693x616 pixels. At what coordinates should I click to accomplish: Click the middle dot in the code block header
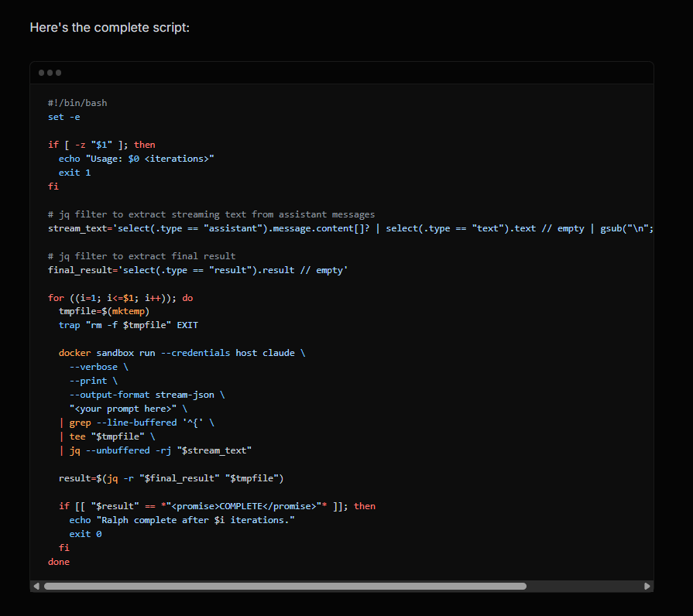pos(49,72)
